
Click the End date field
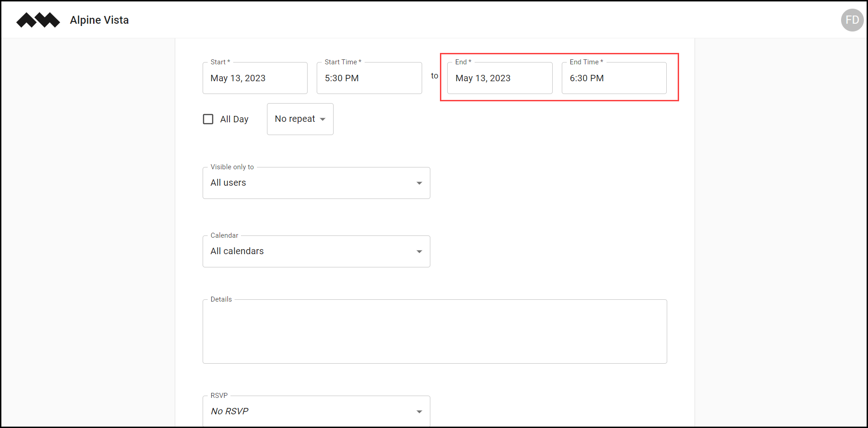click(500, 78)
